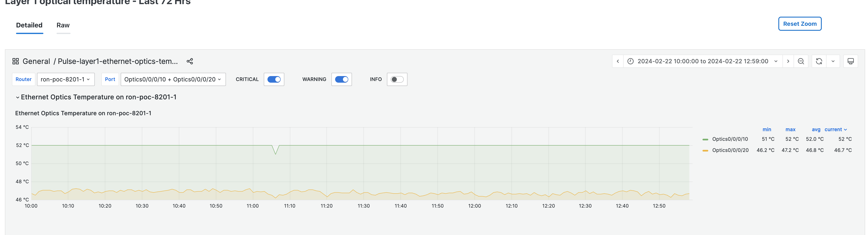Screen dimensions: 868x235
Task: Click the Reset Zoom button
Action: coord(800,24)
